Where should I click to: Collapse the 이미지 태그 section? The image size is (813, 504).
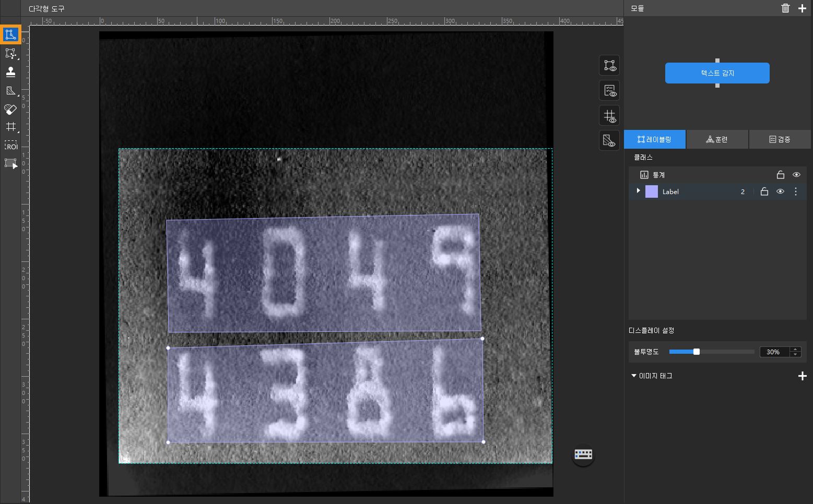634,376
